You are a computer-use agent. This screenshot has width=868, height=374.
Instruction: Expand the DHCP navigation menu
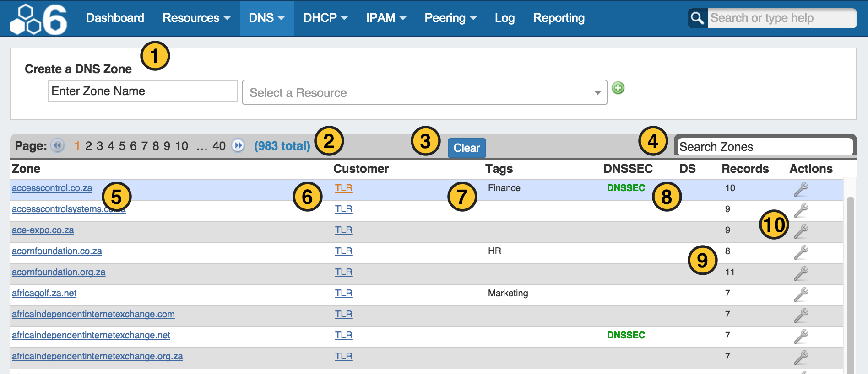[x=325, y=18]
